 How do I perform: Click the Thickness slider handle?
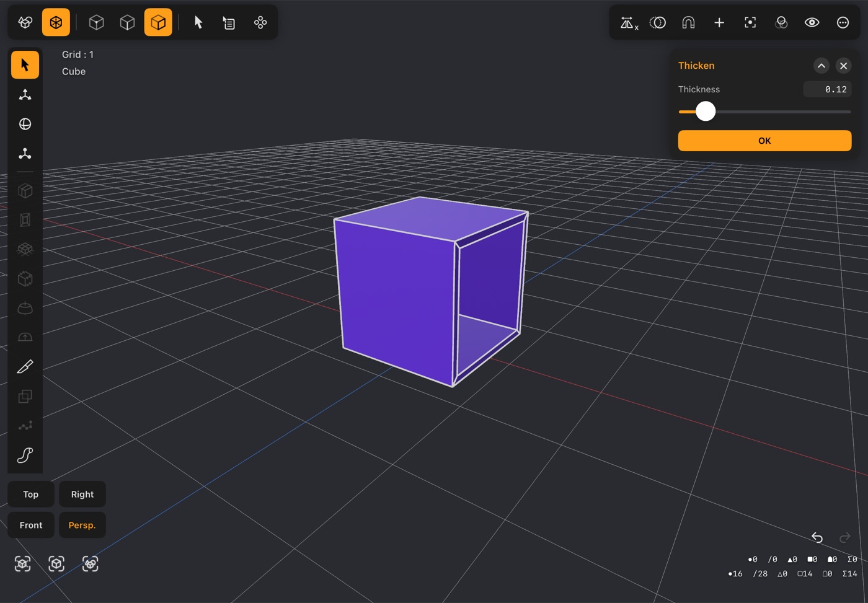click(706, 112)
